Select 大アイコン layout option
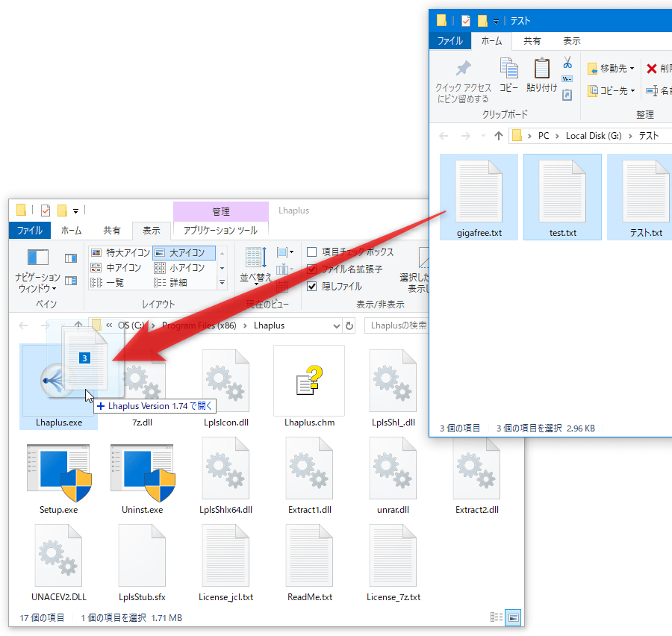 click(x=184, y=253)
